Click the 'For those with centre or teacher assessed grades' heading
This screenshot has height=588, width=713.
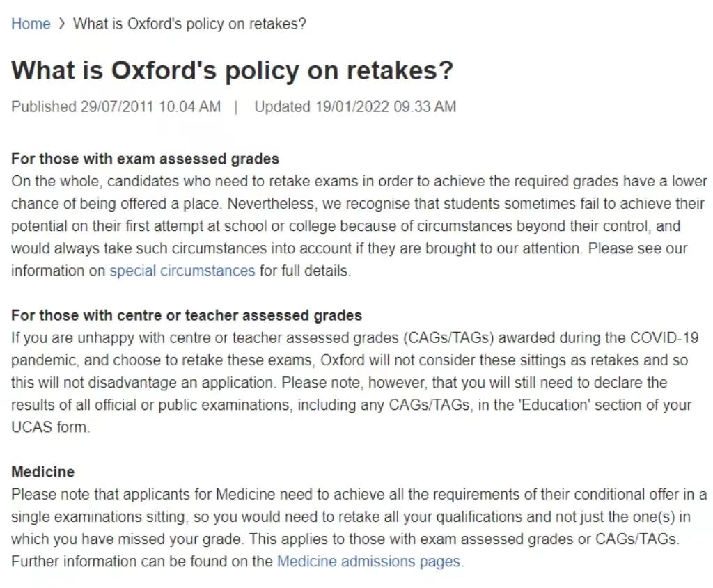point(187,315)
